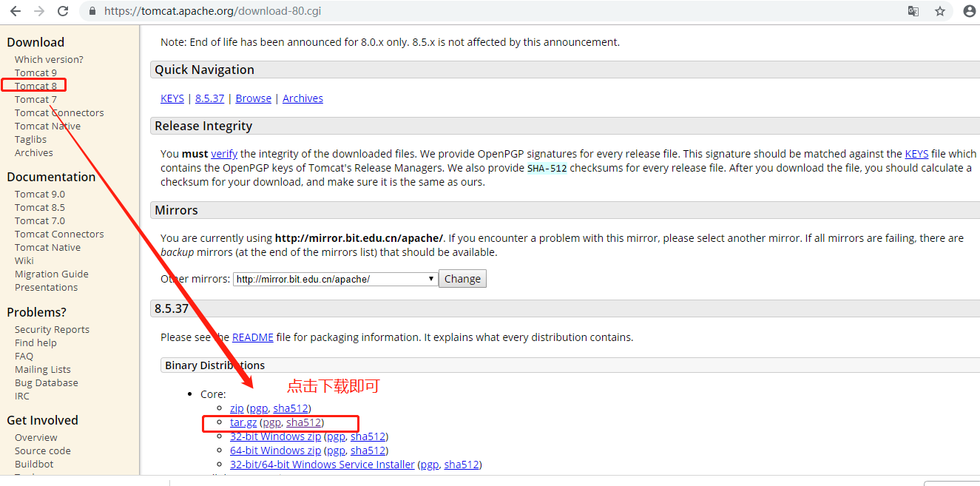Download the 32-bit Windows zip

275,436
